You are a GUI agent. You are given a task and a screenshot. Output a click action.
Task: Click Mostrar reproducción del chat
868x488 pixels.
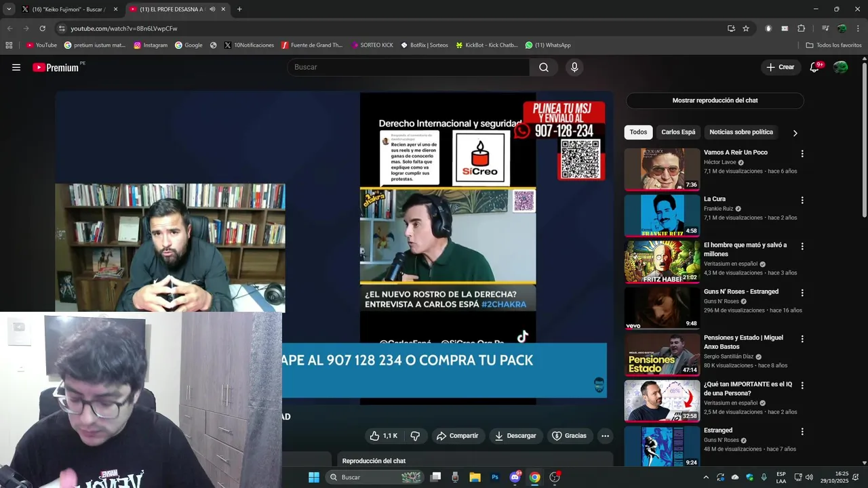click(715, 100)
